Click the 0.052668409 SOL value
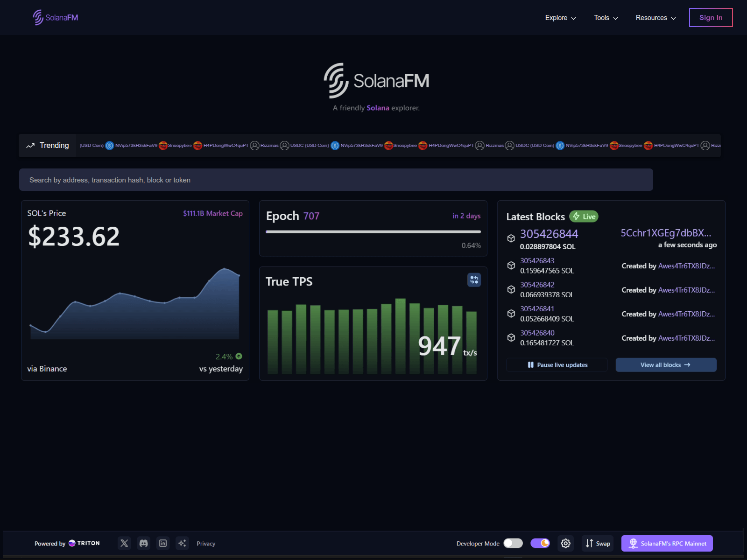Image resolution: width=747 pixels, height=560 pixels. (547, 319)
